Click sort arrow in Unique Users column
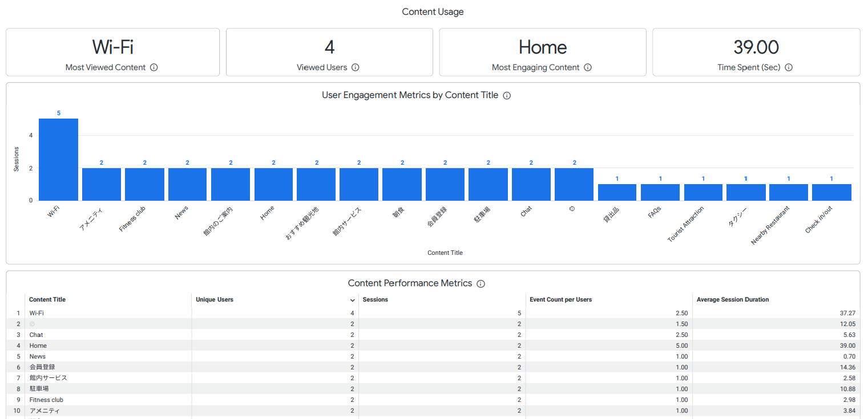 click(352, 300)
